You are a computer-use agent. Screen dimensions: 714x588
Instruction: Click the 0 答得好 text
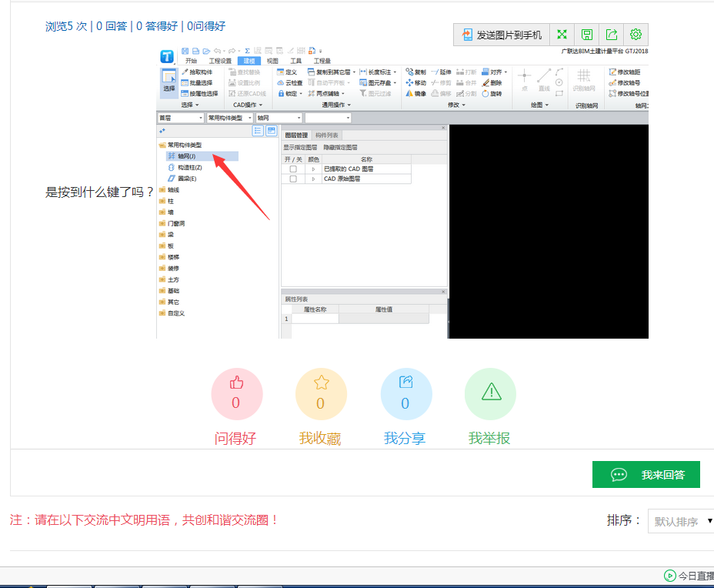[x=157, y=26]
